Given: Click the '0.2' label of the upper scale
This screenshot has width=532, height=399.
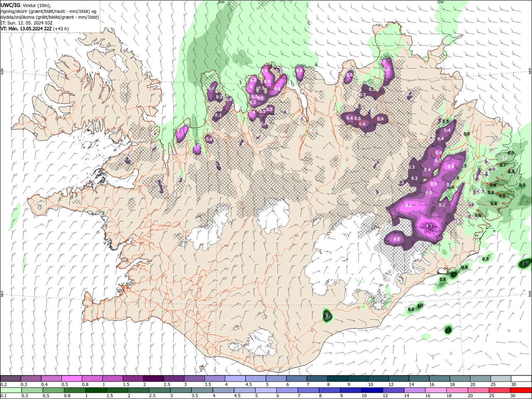Looking at the screenshot, I should [x=4, y=384].
